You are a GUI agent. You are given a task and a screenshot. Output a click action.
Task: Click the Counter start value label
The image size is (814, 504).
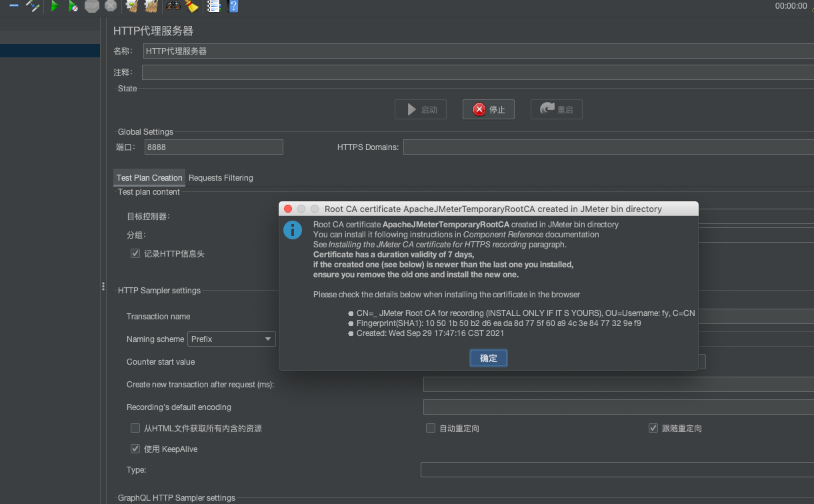pyautogui.click(x=161, y=362)
